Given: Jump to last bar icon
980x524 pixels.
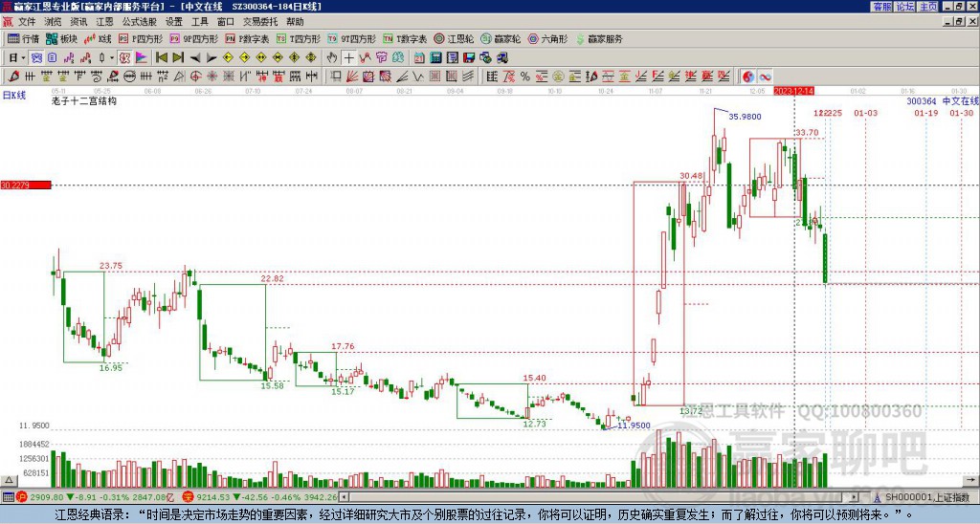Looking at the screenshot, I should [x=178, y=58].
